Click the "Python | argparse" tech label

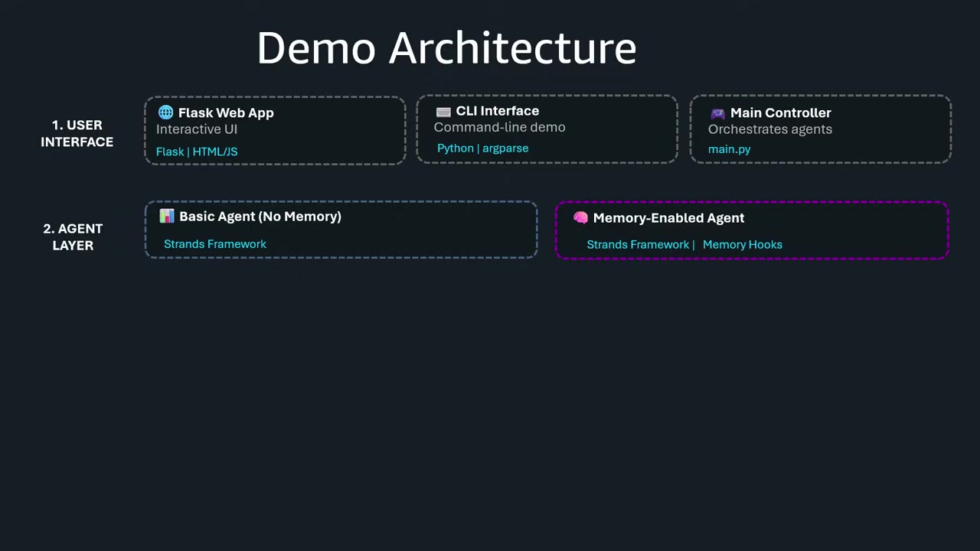pos(482,148)
